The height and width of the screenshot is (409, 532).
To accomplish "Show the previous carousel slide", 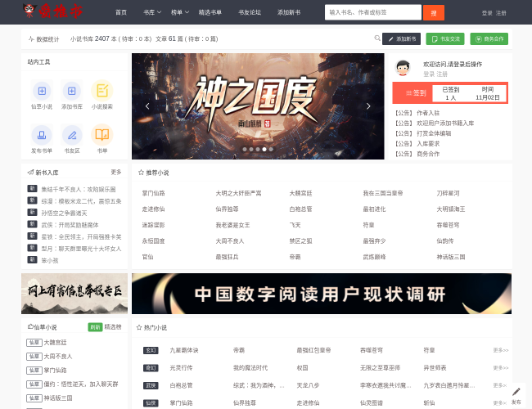I will pyautogui.click(x=147, y=106).
